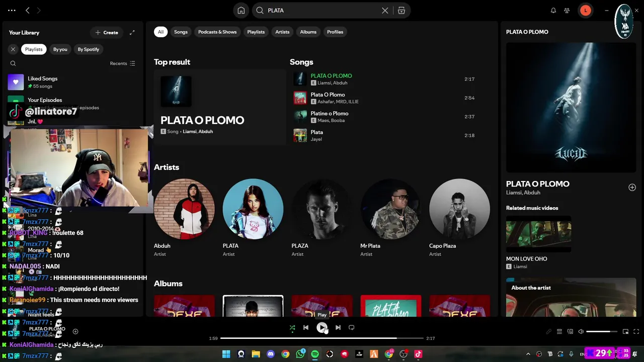Select the All results tab

coord(160,32)
